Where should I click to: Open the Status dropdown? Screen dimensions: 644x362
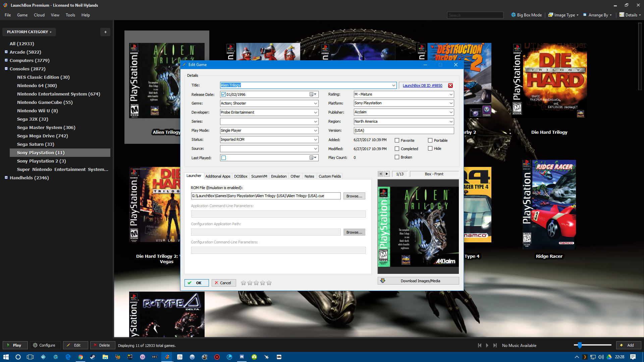(x=316, y=140)
